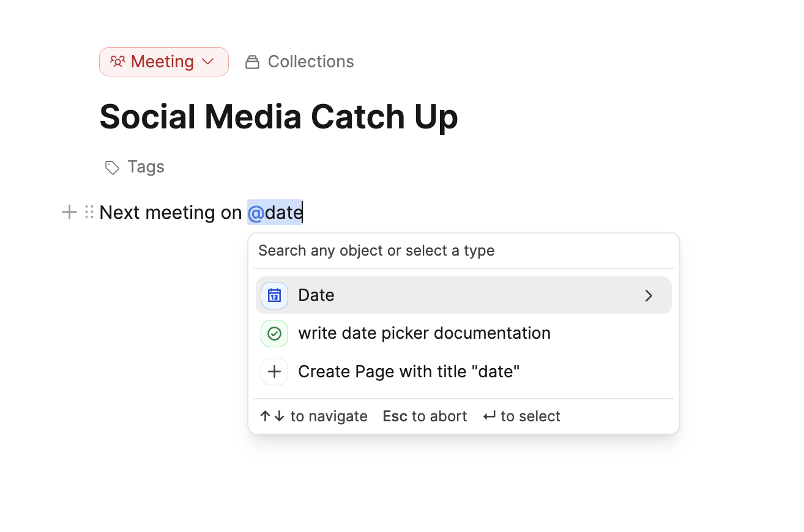804x532 pixels.
Task: Open the Meeting type dropdown chevron
Action: pyautogui.click(x=208, y=62)
